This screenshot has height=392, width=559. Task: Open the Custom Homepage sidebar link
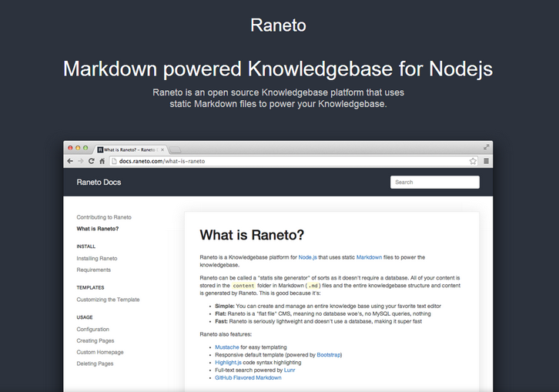click(x=99, y=352)
